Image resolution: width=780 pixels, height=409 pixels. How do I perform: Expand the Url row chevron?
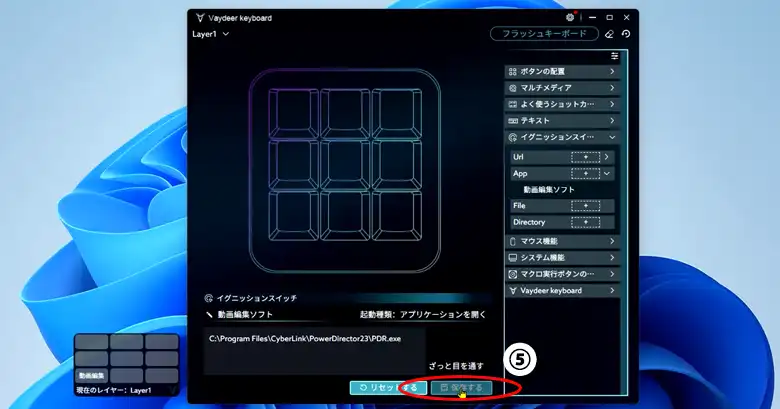coord(607,157)
